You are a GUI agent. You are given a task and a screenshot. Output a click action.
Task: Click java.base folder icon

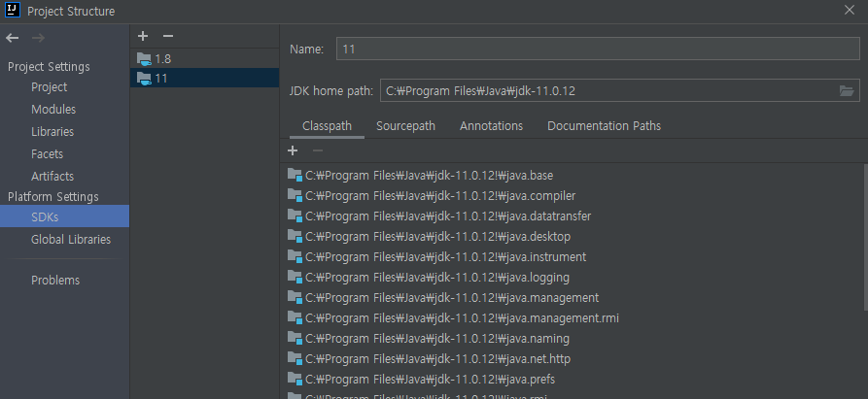(x=295, y=175)
